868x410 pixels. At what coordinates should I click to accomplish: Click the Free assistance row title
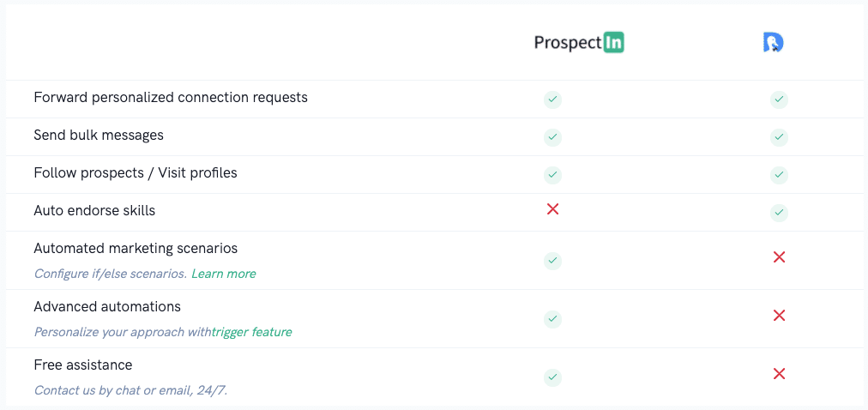click(x=83, y=365)
